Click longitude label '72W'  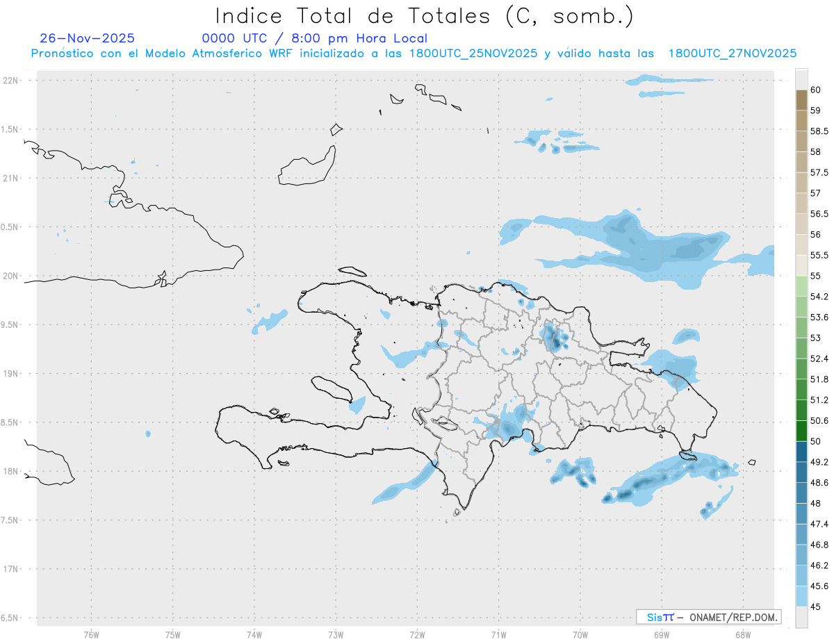417,635
